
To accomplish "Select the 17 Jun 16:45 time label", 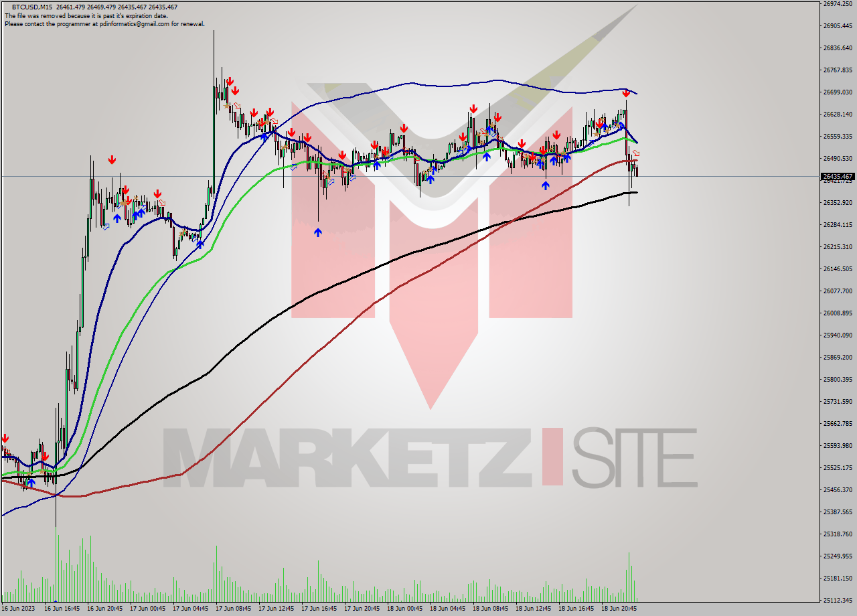I will click(x=319, y=609).
